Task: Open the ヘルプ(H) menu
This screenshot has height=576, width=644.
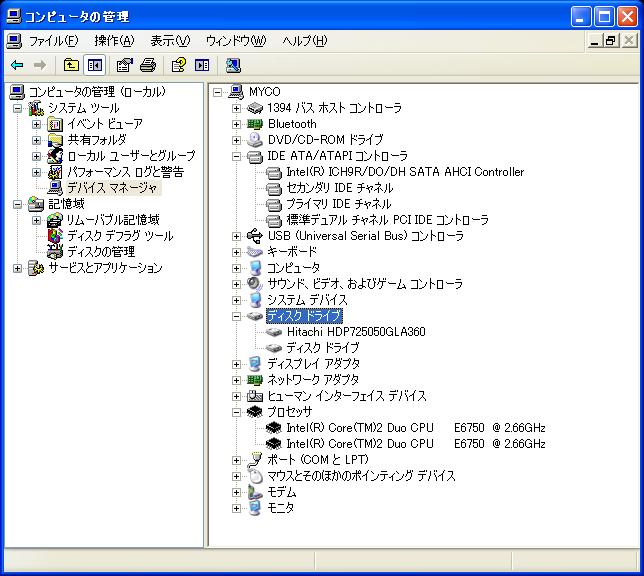Action: [305, 41]
